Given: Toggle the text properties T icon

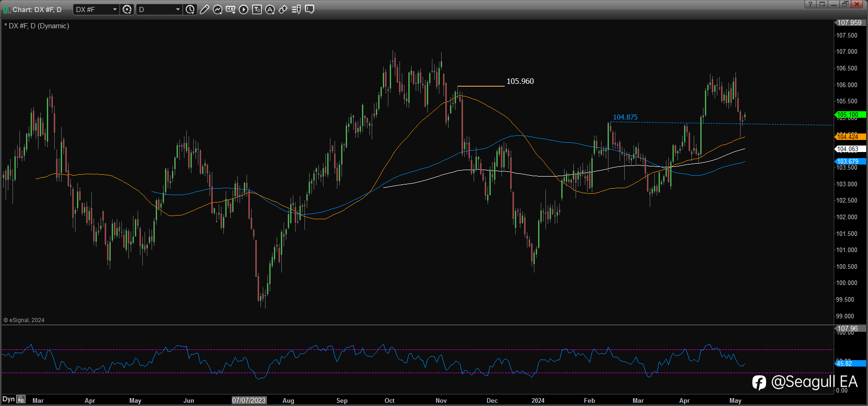Looking at the screenshot, I should coord(257,9).
